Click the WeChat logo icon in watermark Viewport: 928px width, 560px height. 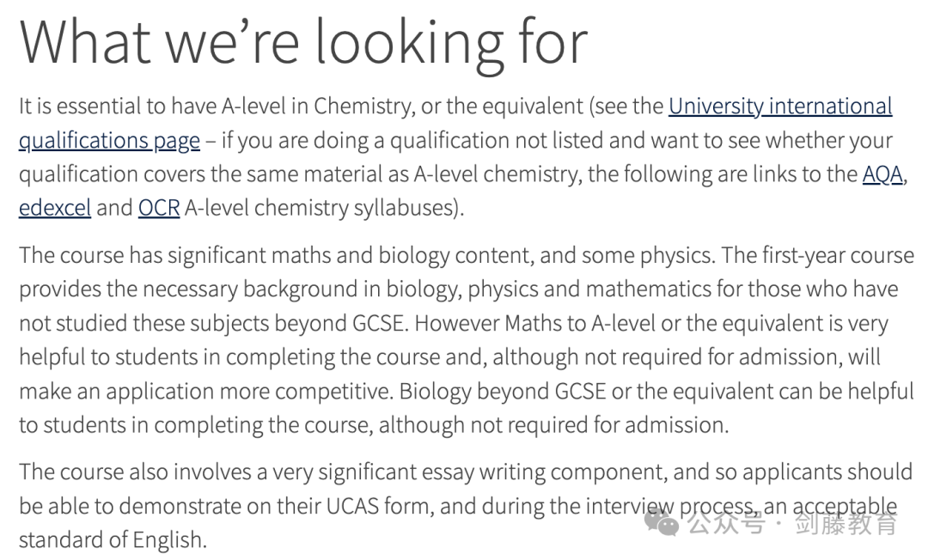[x=661, y=523]
